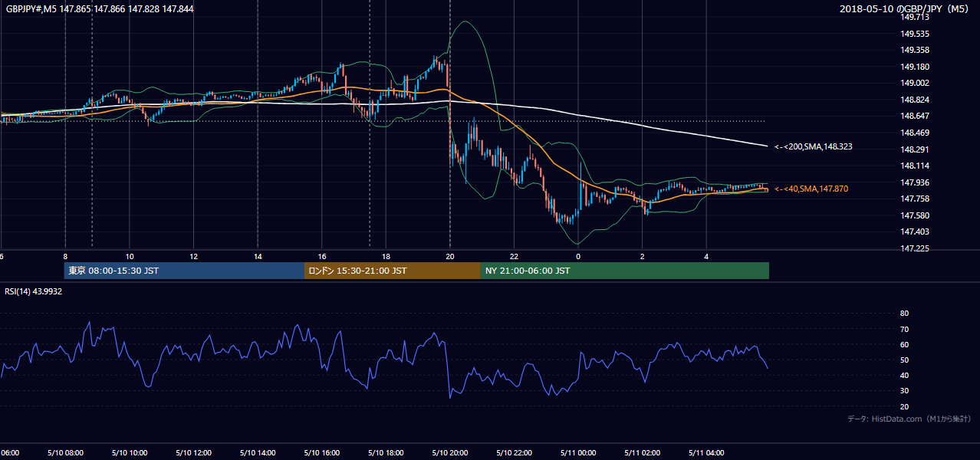
Task: Click the 5/10 20:00 time axis label
Action: click(450, 453)
